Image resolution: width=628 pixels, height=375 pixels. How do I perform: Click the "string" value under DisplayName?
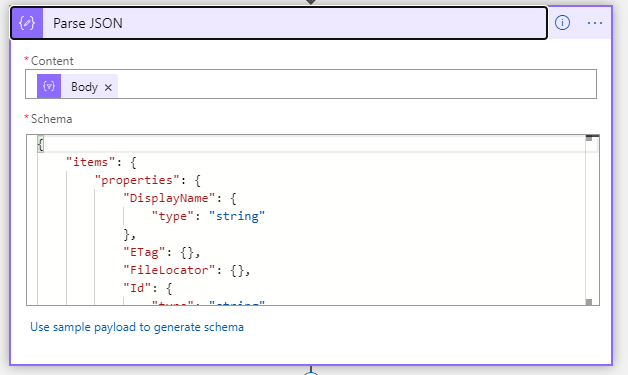coord(237,216)
